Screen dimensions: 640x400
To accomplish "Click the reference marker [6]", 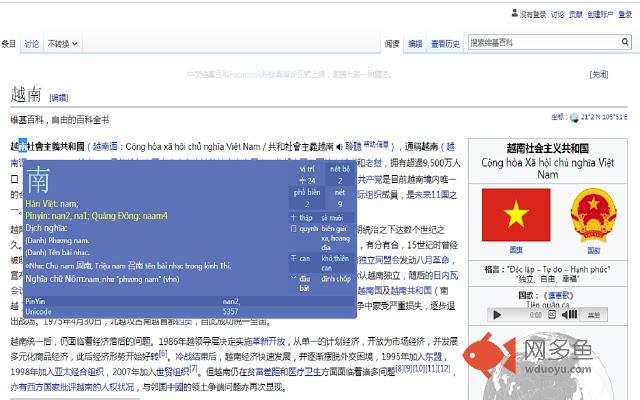I will pyautogui.click(x=163, y=353).
